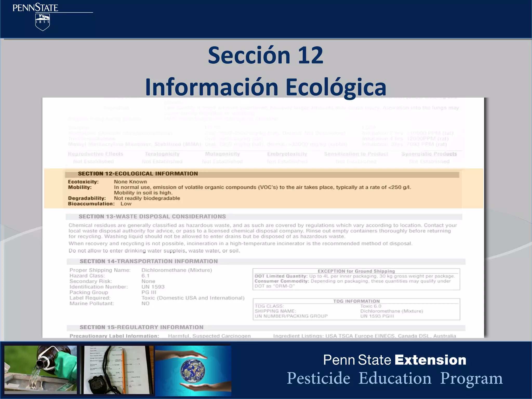The height and width of the screenshot is (399, 532).
Task: Click the Sección 12 title heading
Action: point(265,55)
